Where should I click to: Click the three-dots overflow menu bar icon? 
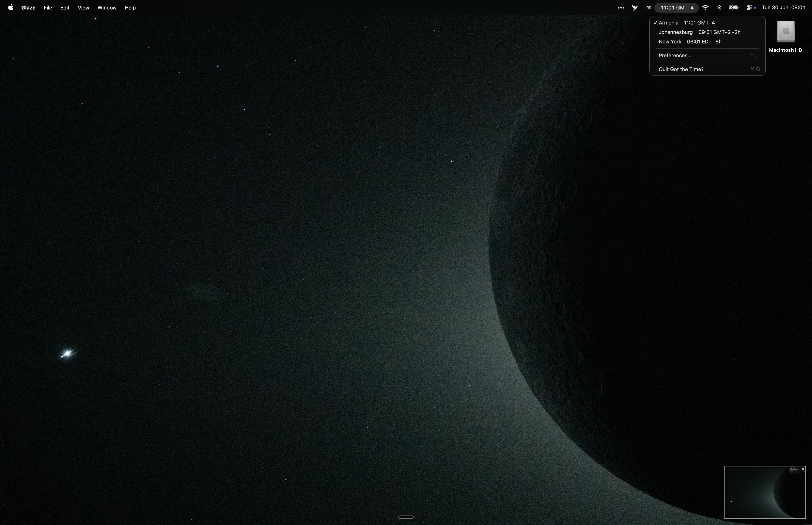pyautogui.click(x=621, y=8)
